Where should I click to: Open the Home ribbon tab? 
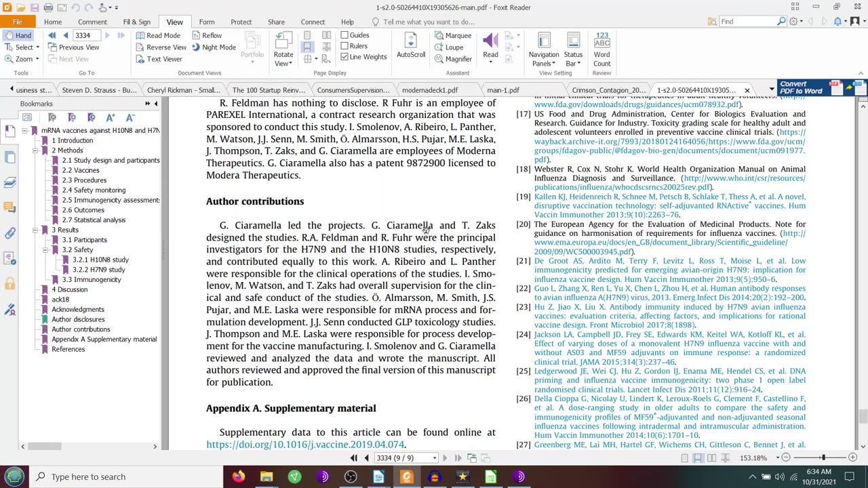pos(53,22)
